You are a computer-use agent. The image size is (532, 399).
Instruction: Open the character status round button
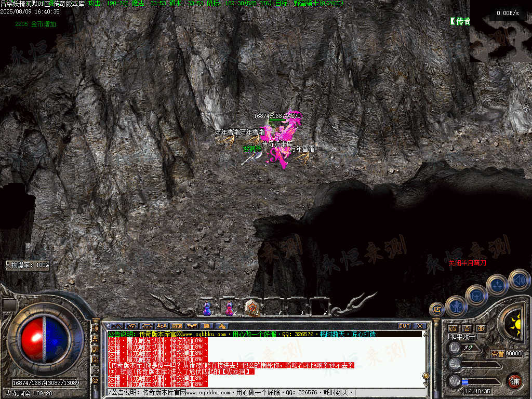point(456,305)
